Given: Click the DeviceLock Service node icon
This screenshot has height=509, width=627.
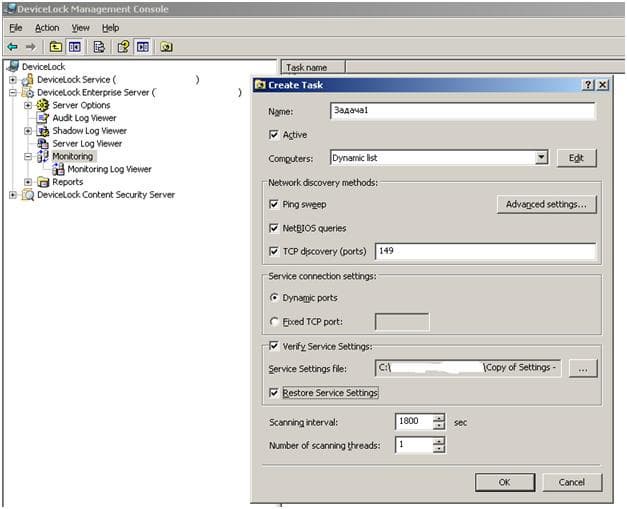Looking at the screenshot, I should (x=28, y=80).
